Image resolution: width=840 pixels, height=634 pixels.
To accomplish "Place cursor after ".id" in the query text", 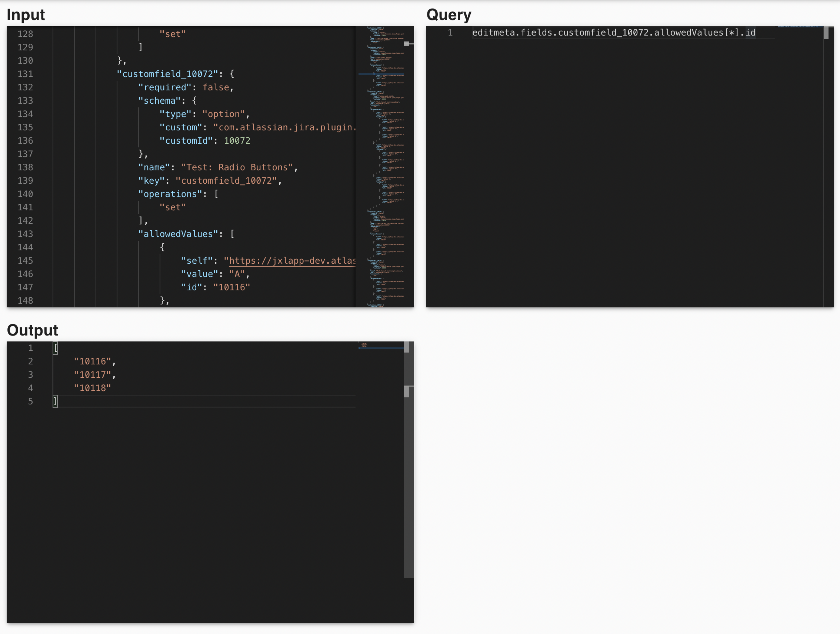I will click(756, 33).
